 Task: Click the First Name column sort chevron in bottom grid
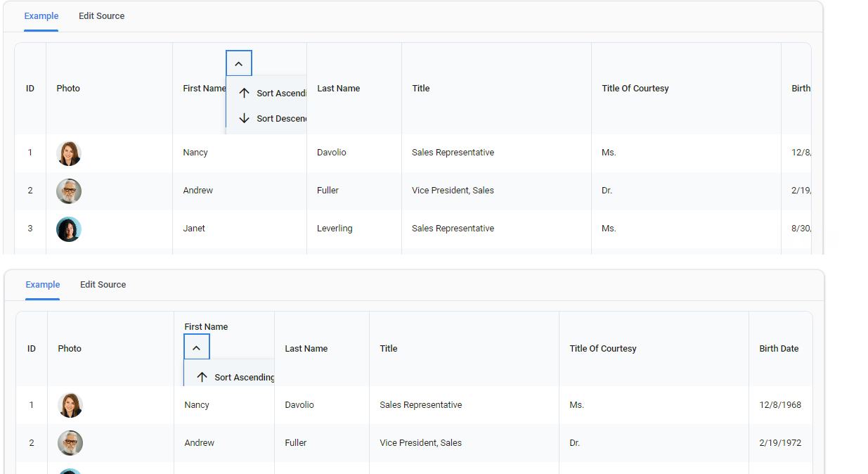(197, 346)
